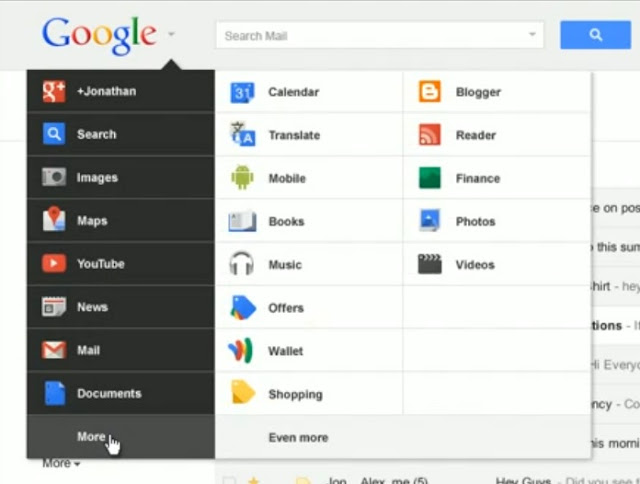Focus the Search Mail input field
Screen dimensions: 640x484
pyautogui.click(x=380, y=36)
